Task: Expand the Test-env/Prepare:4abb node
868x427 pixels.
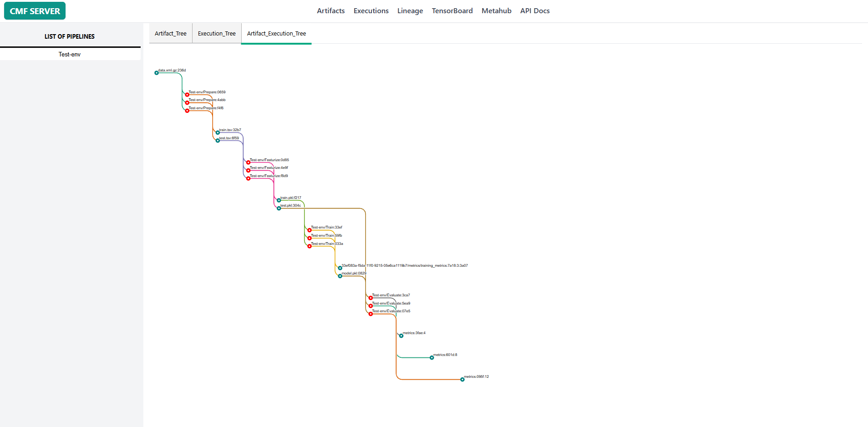Action: pyautogui.click(x=187, y=102)
